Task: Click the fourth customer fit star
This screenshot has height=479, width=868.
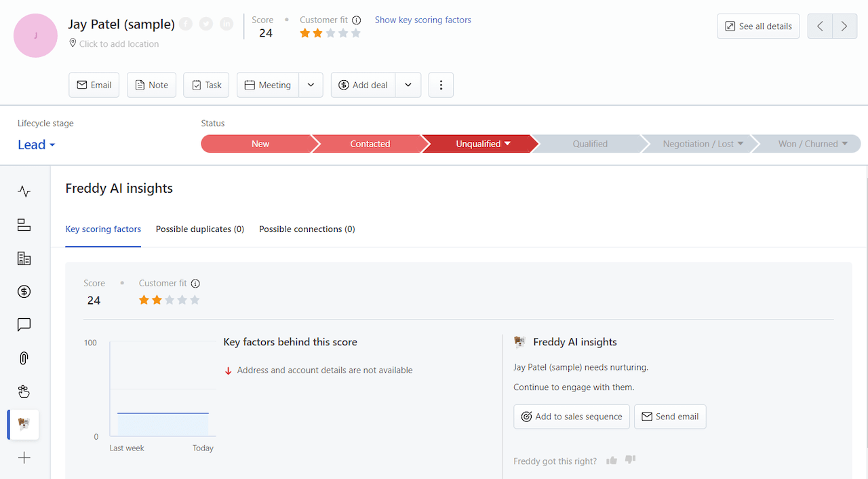Action: pyautogui.click(x=343, y=33)
